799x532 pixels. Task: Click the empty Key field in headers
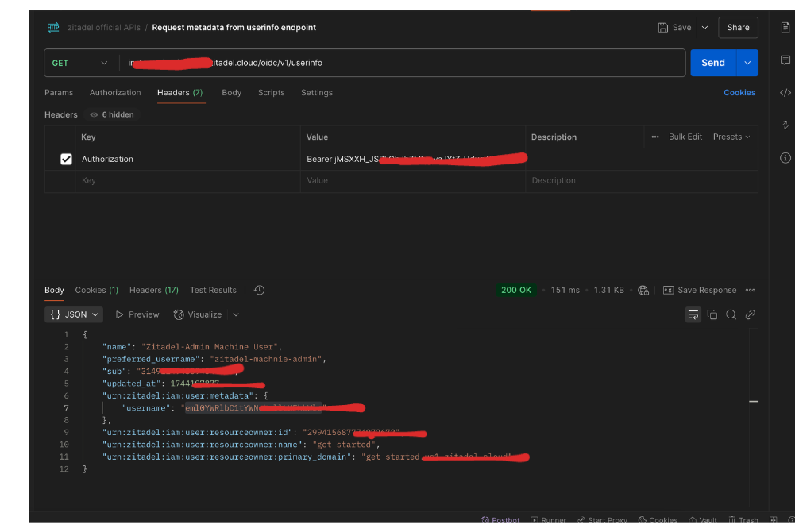tap(187, 180)
